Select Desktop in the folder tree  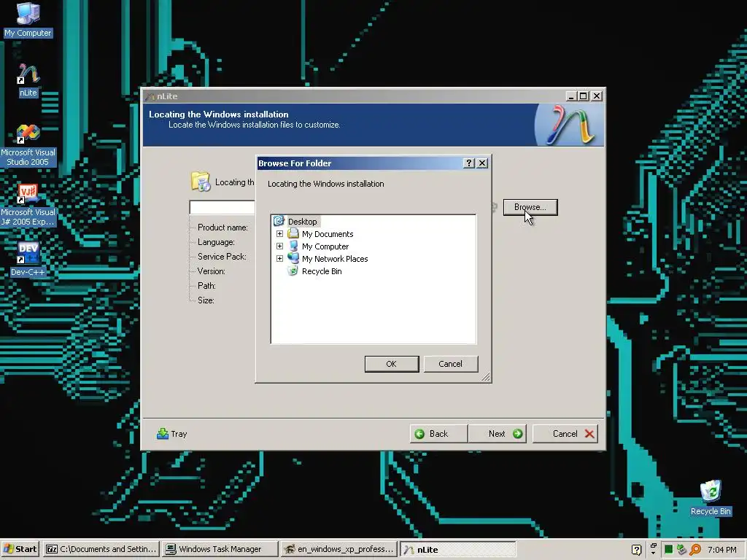[302, 222]
